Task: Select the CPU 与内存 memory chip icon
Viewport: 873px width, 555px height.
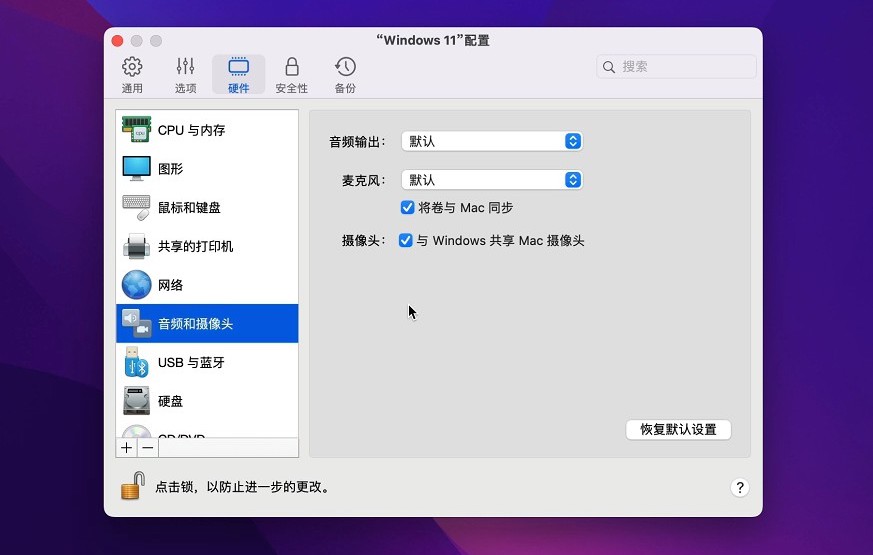Action: pyautogui.click(x=136, y=130)
